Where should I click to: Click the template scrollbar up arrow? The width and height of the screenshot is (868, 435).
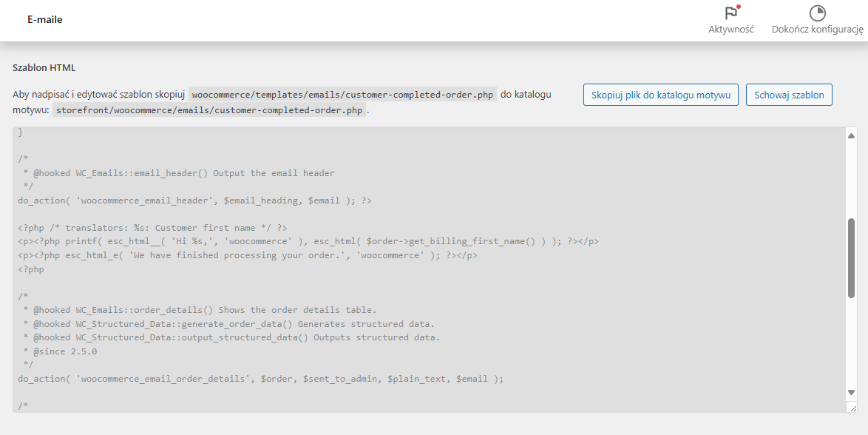tap(852, 135)
